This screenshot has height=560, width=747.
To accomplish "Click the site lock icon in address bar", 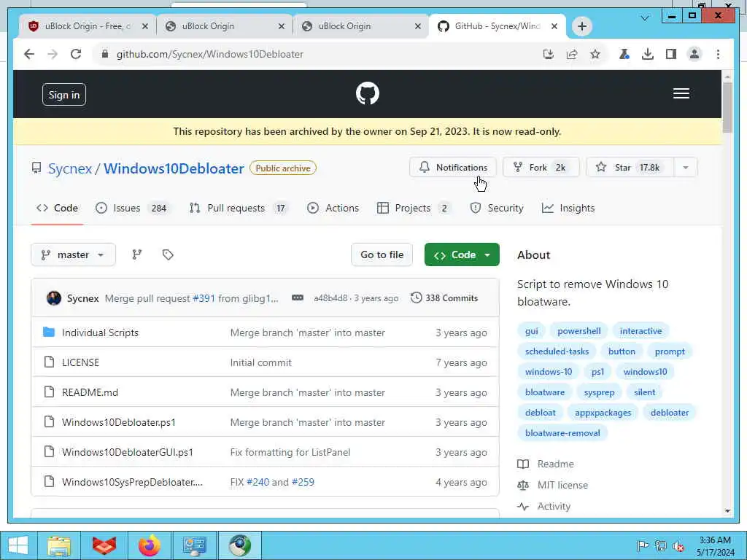I will coord(105,54).
